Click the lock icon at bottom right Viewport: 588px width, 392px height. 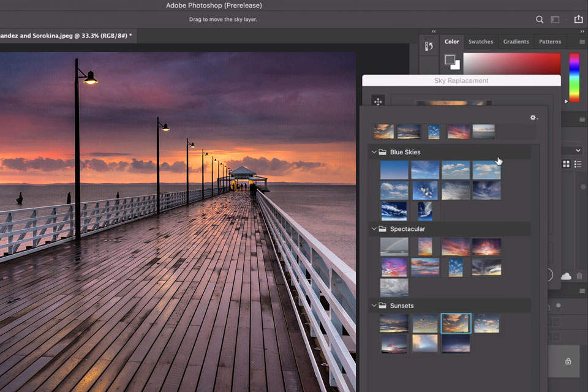pos(568,361)
